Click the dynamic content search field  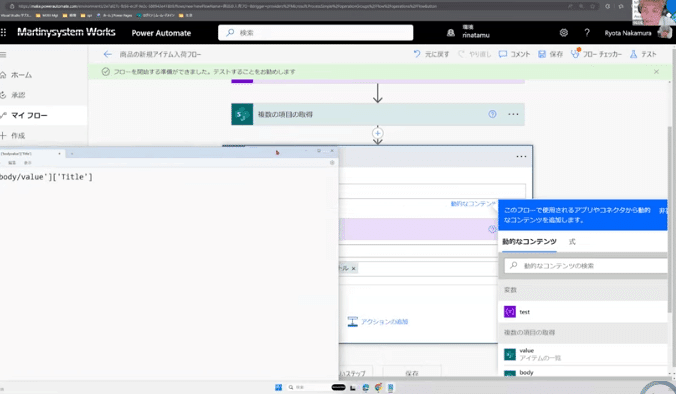(x=586, y=266)
